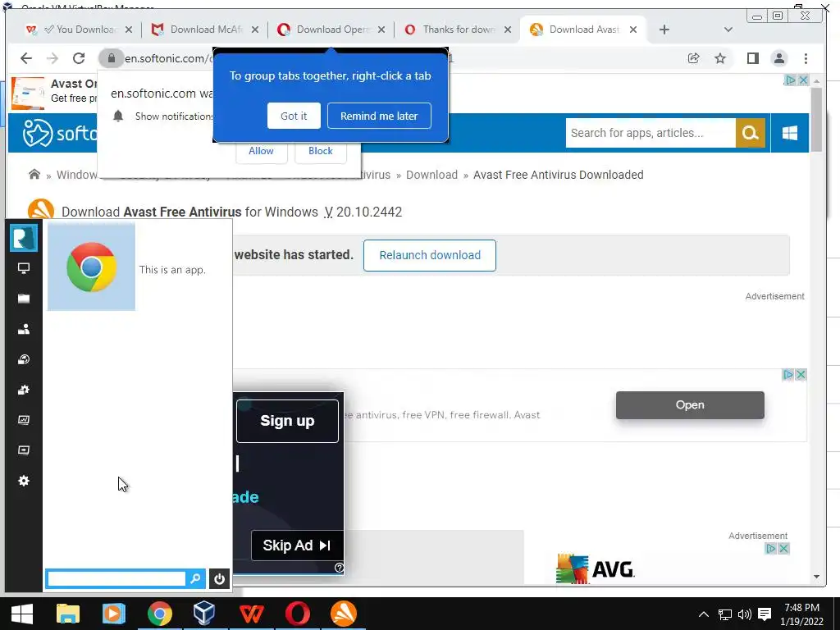Go to Softonic home breadcrumb icon
This screenshot has width=840, height=630.
(34, 174)
